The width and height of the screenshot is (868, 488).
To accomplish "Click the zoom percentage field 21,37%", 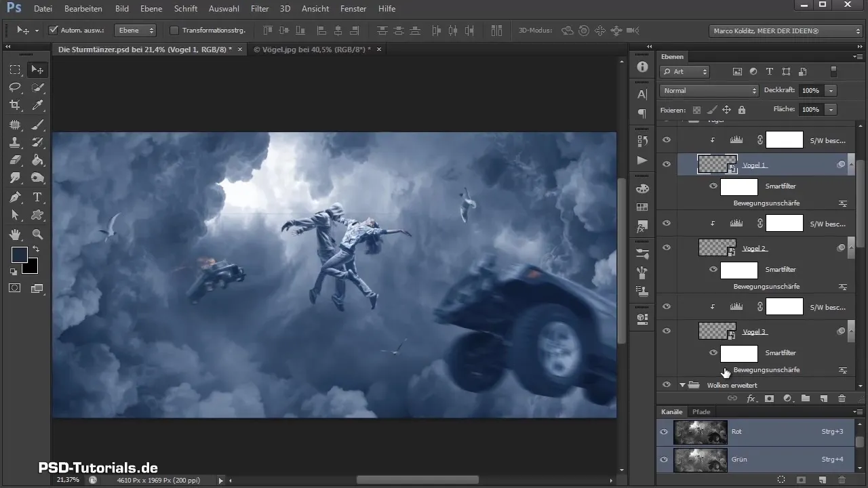I will click(67, 480).
